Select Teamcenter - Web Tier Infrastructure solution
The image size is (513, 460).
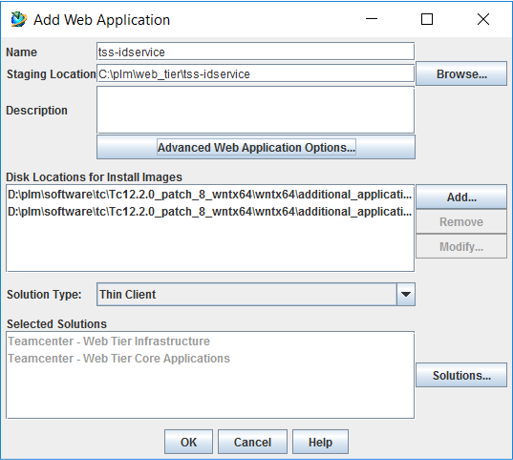pos(109,341)
